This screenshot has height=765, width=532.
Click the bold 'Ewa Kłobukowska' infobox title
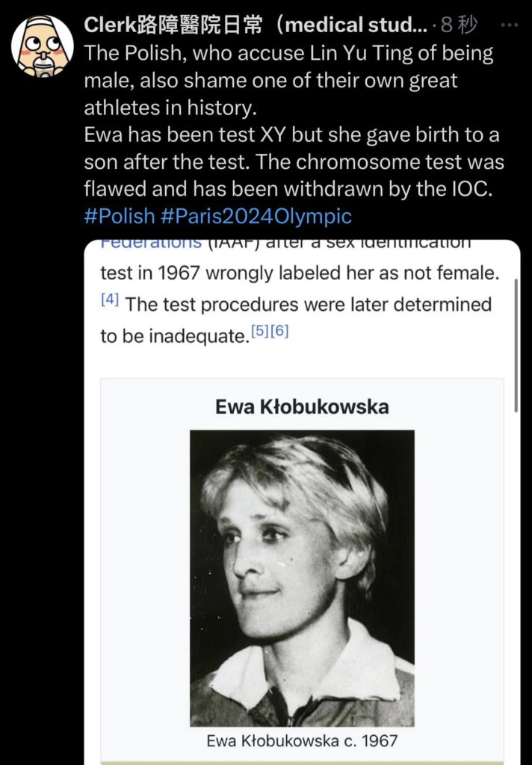(302, 406)
